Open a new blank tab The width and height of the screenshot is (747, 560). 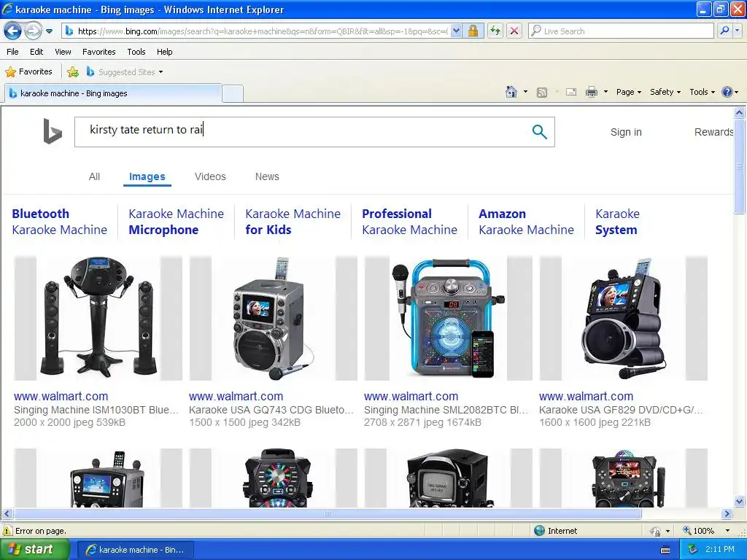click(x=233, y=93)
